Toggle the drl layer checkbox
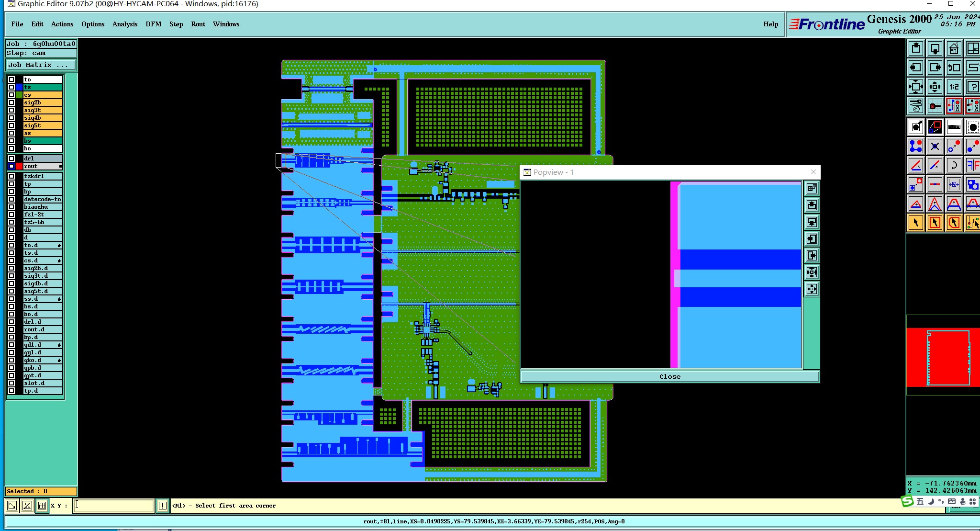The width and height of the screenshot is (980, 531). (11, 158)
